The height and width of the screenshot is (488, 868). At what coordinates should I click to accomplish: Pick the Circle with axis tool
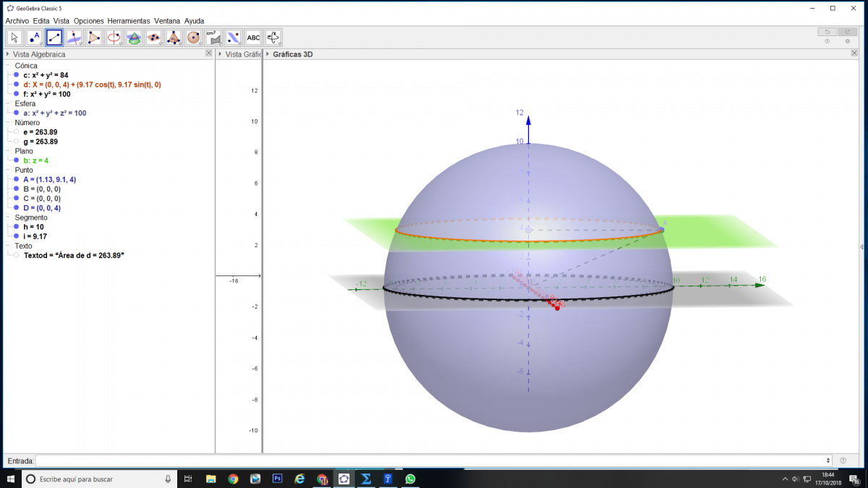114,38
